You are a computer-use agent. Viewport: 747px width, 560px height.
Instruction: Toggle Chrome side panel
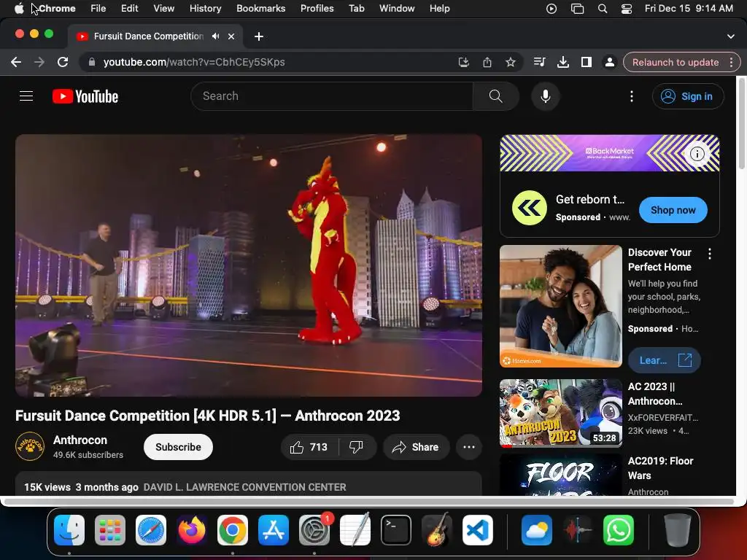click(587, 62)
